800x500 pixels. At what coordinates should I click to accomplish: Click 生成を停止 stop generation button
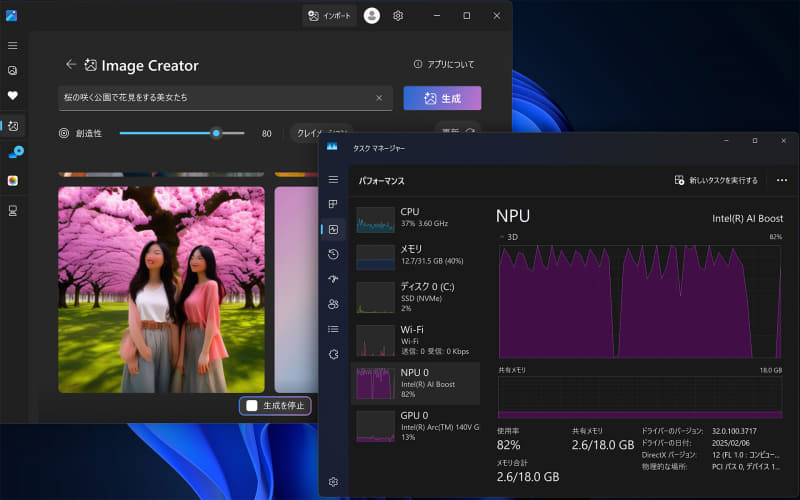(x=276, y=406)
